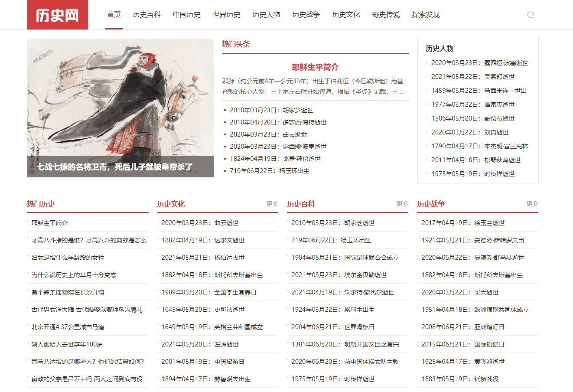The image size is (573, 392).
Task: Open 中国历史 menu item
Action: (x=186, y=15)
